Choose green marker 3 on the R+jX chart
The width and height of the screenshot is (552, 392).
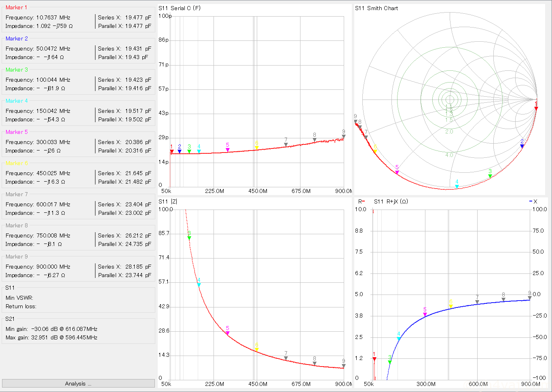coord(390,362)
